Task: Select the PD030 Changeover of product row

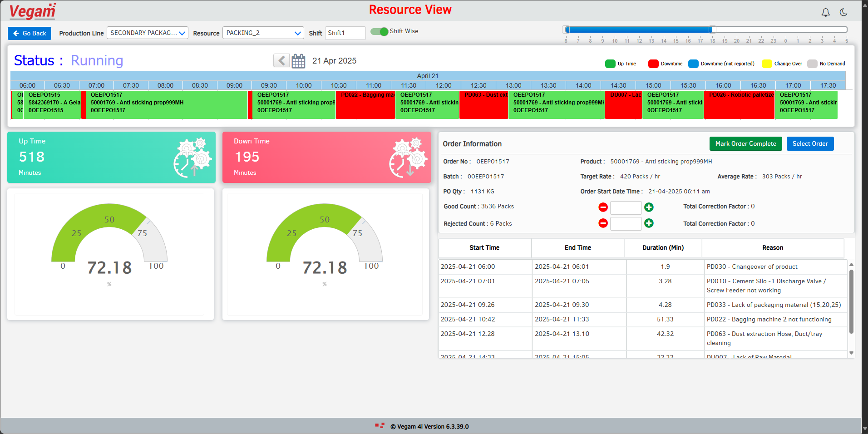Action: [x=643, y=267]
